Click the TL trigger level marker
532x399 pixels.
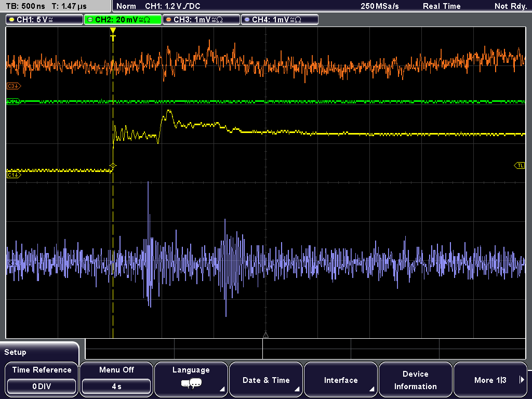pos(520,166)
